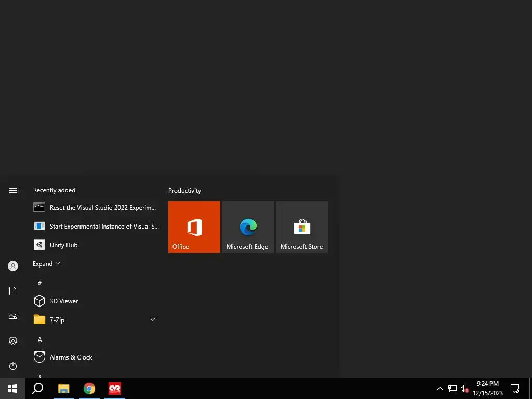This screenshot has height=399, width=532.
Task: Open taskbar Search magnifier
Action: point(37,389)
